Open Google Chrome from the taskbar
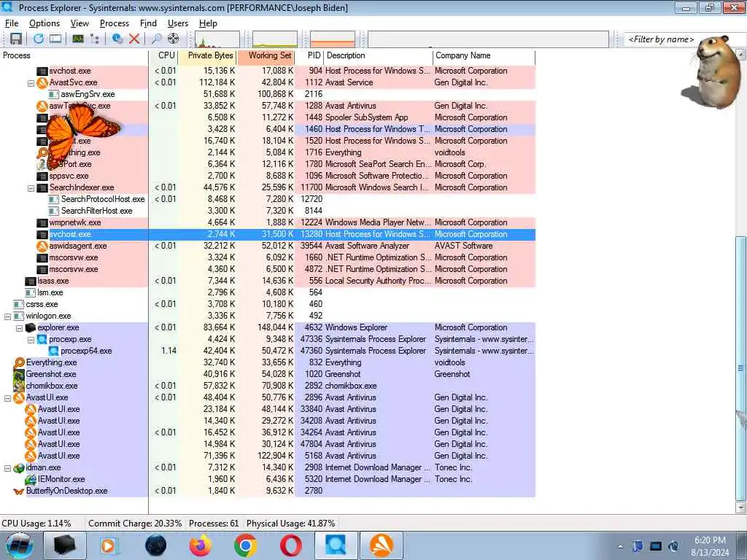The height and width of the screenshot is (560, 747). pos(245,545)
